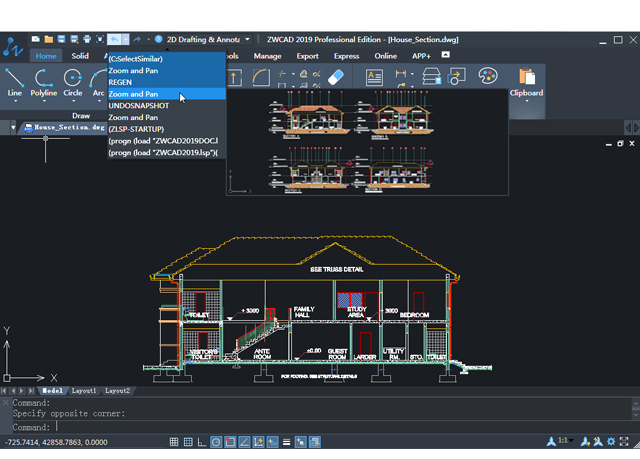Viewport: 640px width, 459px height.
Task: Click the full-screen Clean Screen icon in the status bar
Action: click(x=624, y=441)
